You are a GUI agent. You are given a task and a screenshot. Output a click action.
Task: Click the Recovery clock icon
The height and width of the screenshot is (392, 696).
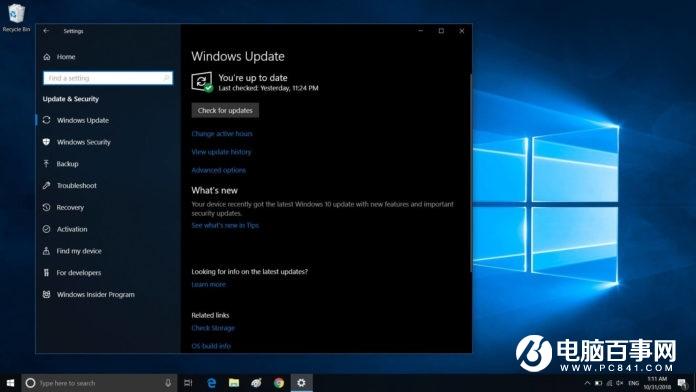[46, 207]
